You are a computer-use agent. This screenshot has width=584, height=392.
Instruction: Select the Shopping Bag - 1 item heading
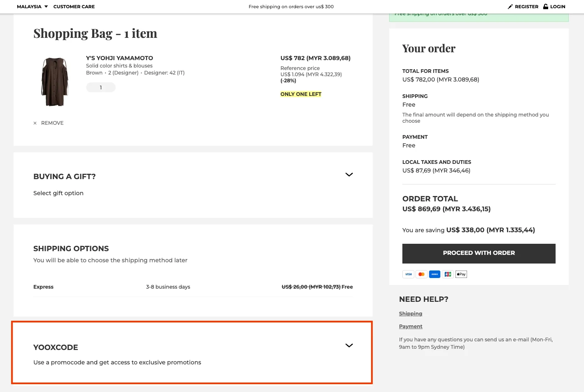point(95,33)
